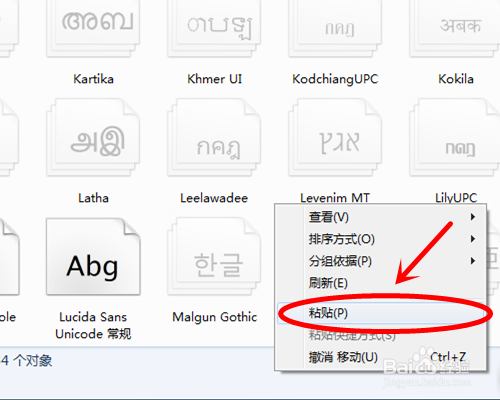Click the Kartika font name label
500x400 pixels.
tap(93, 79)
